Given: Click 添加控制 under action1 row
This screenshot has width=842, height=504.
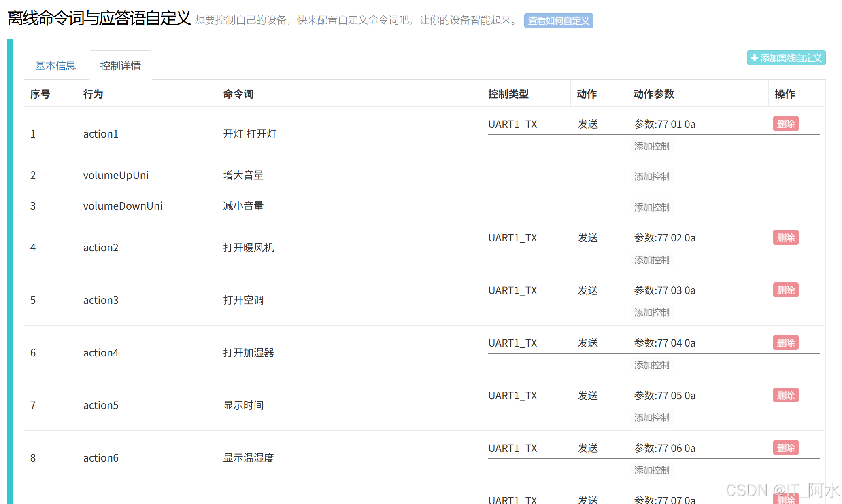Looking at the screenshot, I should coord(651,146).
